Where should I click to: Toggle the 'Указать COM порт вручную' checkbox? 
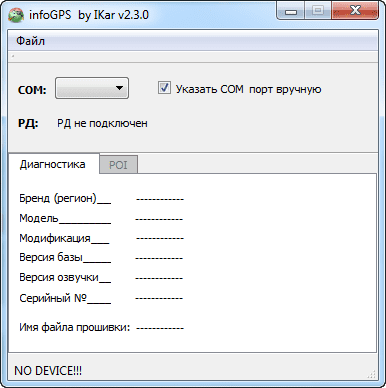[x=164, y=88]
